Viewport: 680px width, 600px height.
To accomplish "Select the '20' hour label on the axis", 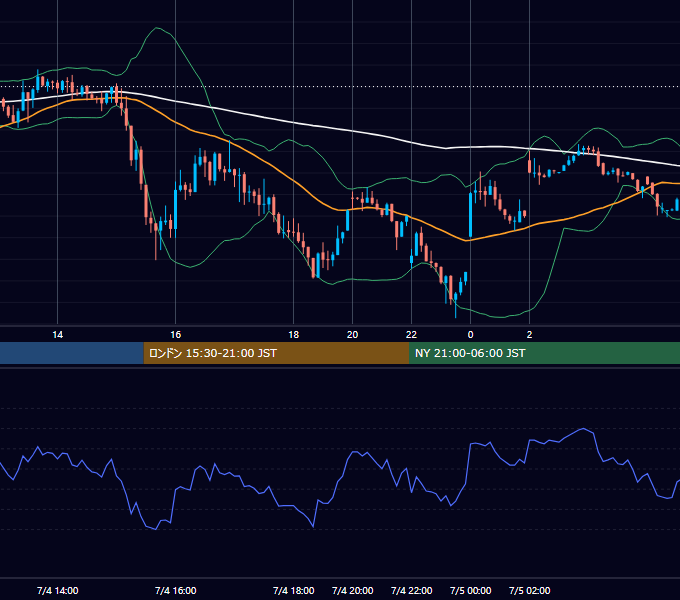I will 353,335.
